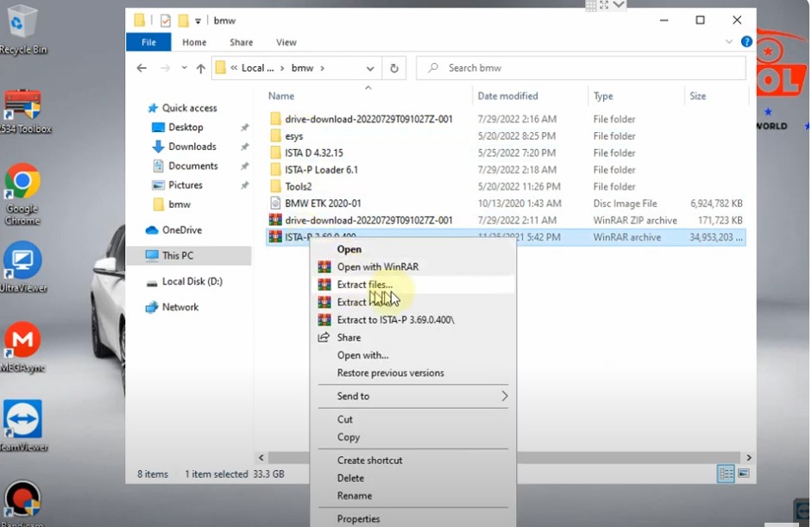Select Local Disk (D:) in sidebar
This screenshot has height=527, width=812.
point(192,281)
